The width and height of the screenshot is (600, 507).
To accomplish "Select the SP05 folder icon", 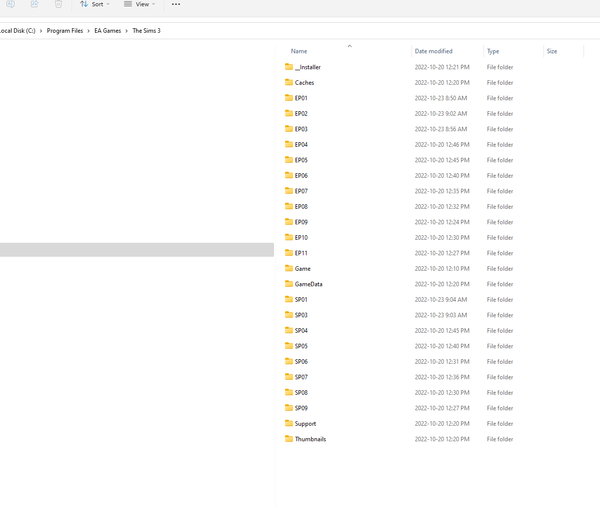I will coord(289,346).
